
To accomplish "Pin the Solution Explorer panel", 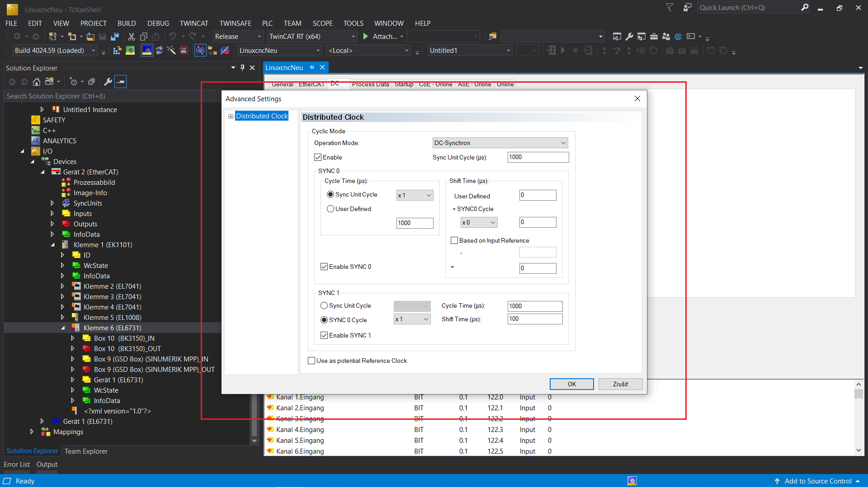I will coord(242,68).
